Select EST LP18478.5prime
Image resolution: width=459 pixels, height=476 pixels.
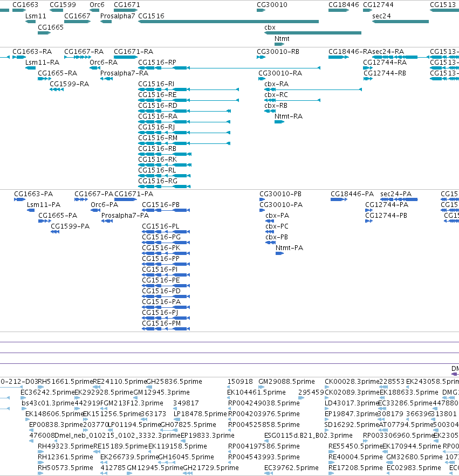click(x=176, y=419)
